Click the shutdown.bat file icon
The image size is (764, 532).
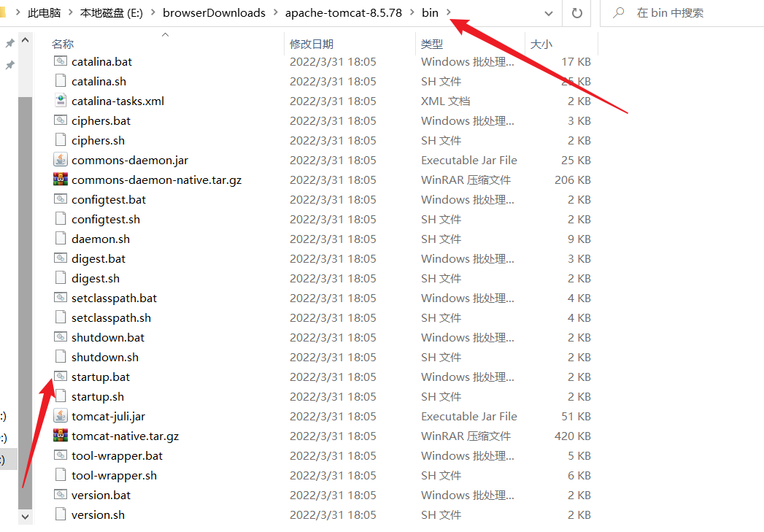point(61,337)
